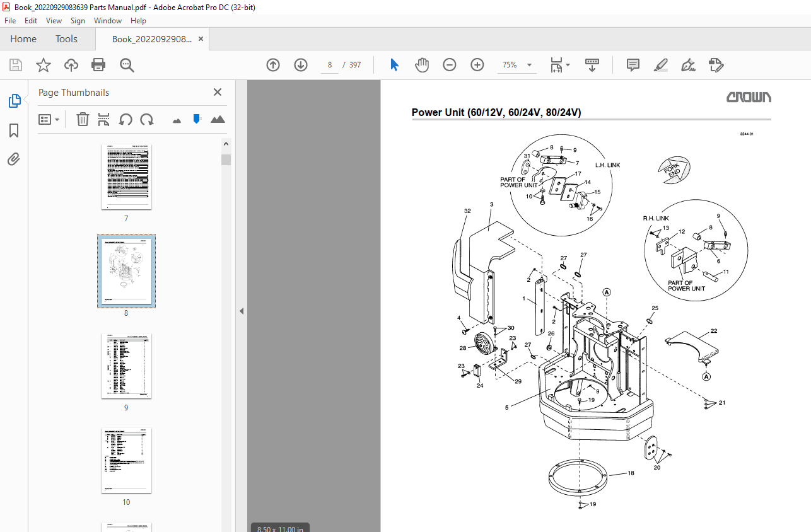
Task: Open the Help menu
Action: point(138,21)
